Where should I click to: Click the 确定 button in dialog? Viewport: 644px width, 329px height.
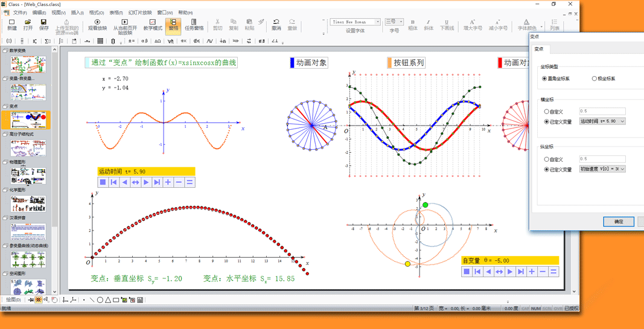618,222
